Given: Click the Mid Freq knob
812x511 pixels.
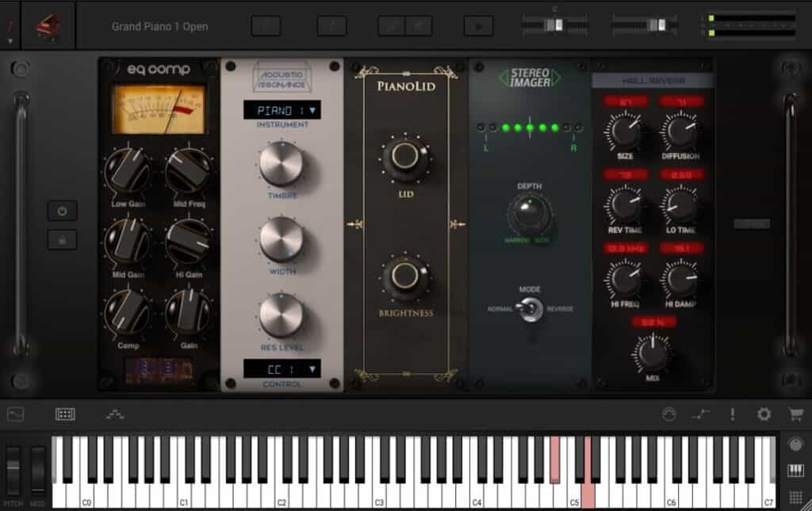Looking at the screenshot, I should pyautogui.click(x=189, y=171).
